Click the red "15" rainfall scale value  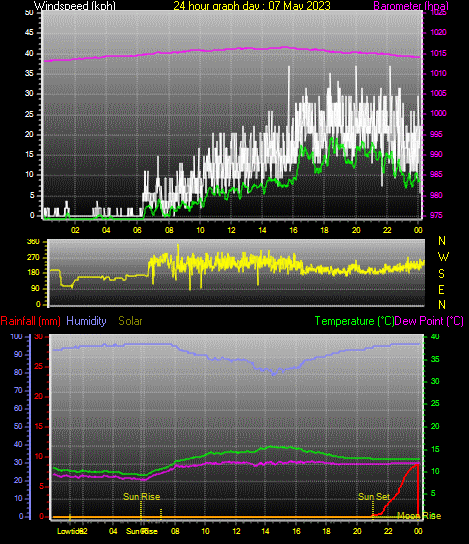[x=39, y=426]
